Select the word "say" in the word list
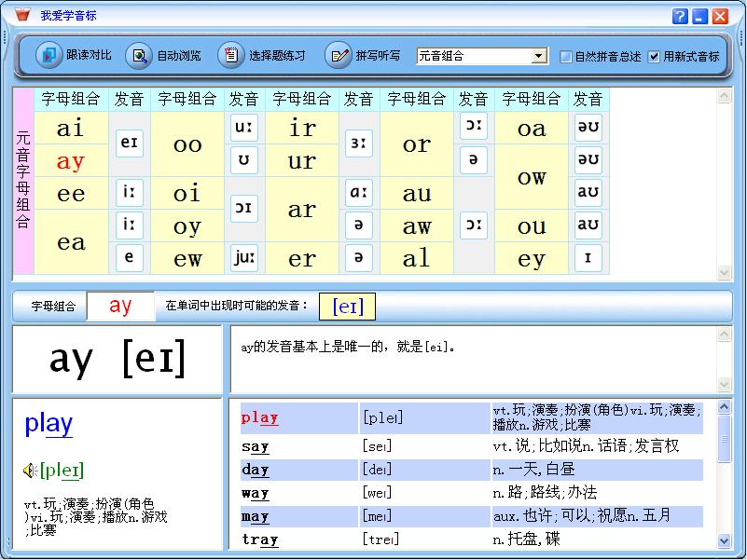 coord(256,447)
